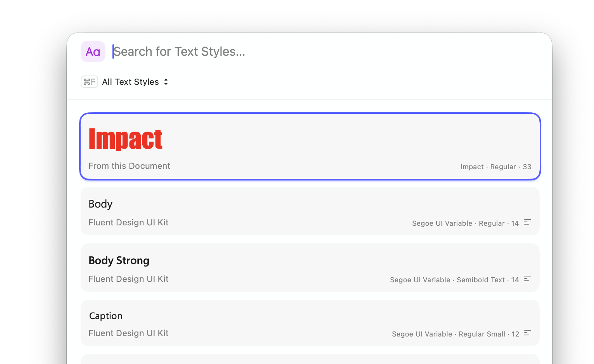
Task: Click the Aa text styles icon
Action: click(x=93, y=52)
